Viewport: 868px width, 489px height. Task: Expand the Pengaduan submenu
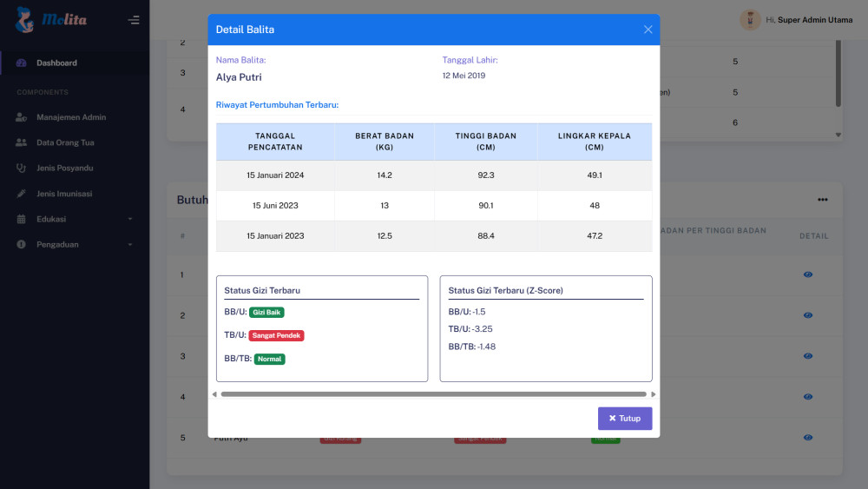point(75,245)
